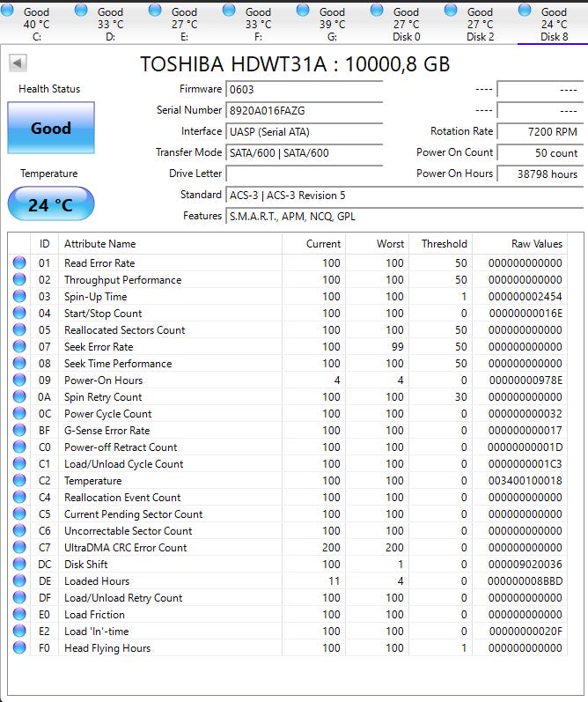The image size is (588, 702).
Task: Click status icon for G-Sense Error Rate
Action: click(19, 430)
